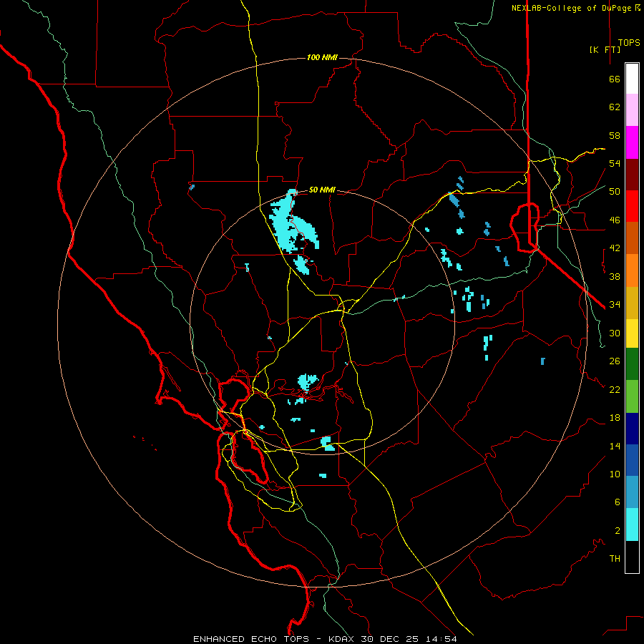
Task: Click the legend value 62
Action: pos(615,107)
